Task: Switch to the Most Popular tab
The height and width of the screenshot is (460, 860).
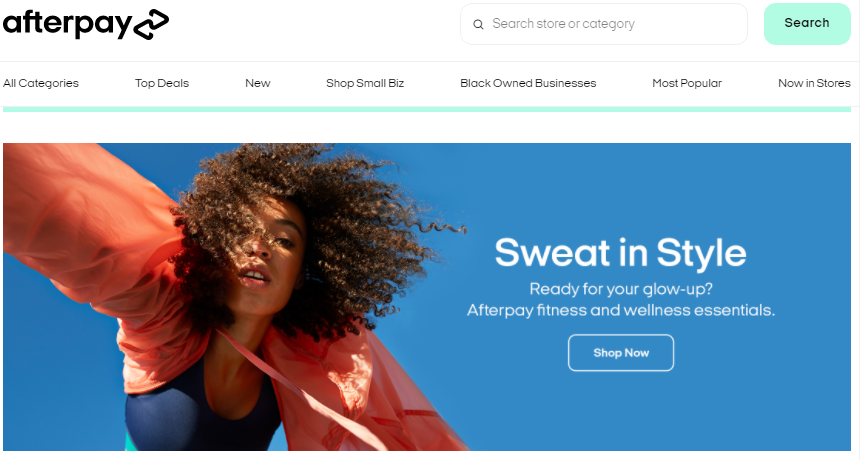Action: pos(687,83)
